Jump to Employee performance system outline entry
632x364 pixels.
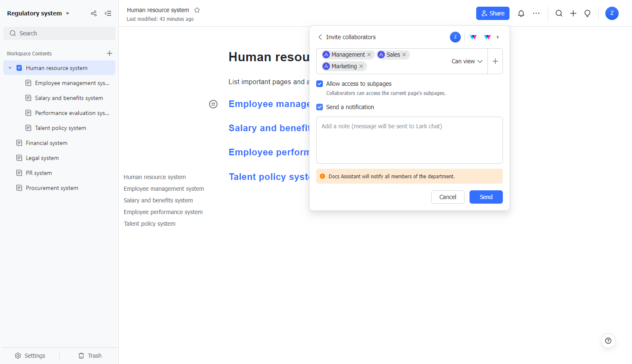tap(163, 212)
